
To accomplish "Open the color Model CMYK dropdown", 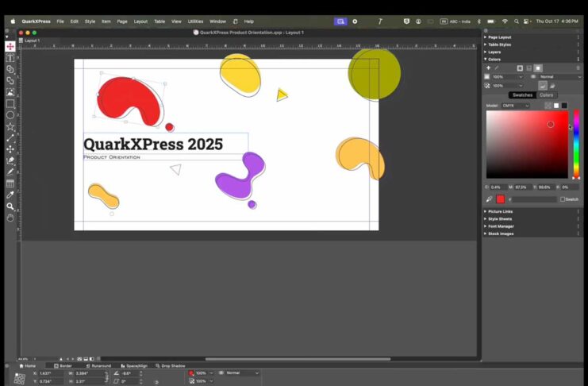I will [x=516, y=106].
